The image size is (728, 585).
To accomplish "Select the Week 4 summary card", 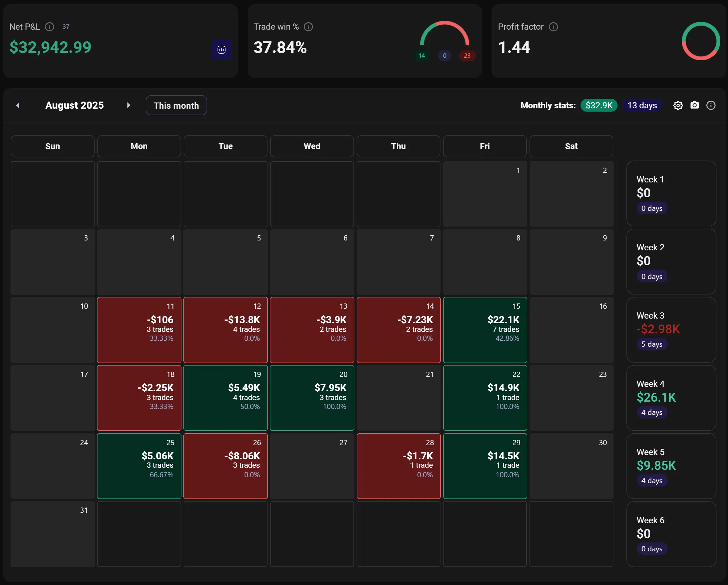I will (x=671, y=398).
